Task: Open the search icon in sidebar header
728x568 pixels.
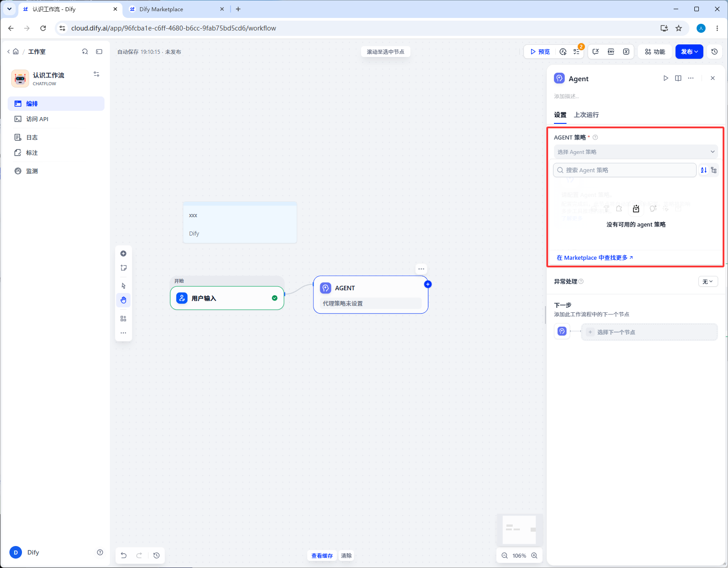Action: click(x=85, y=52)
